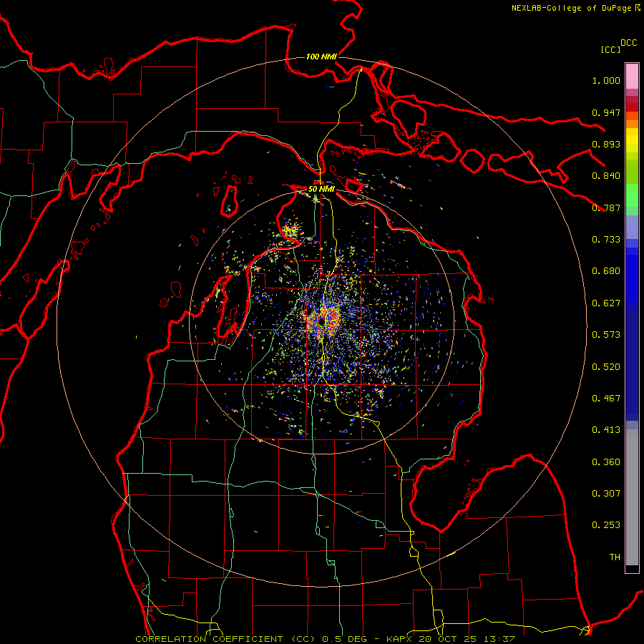Image resolution: width=644 pixels, height=644 pixels.
Task: Pick the red color bar segment
Action: [632, 107]
